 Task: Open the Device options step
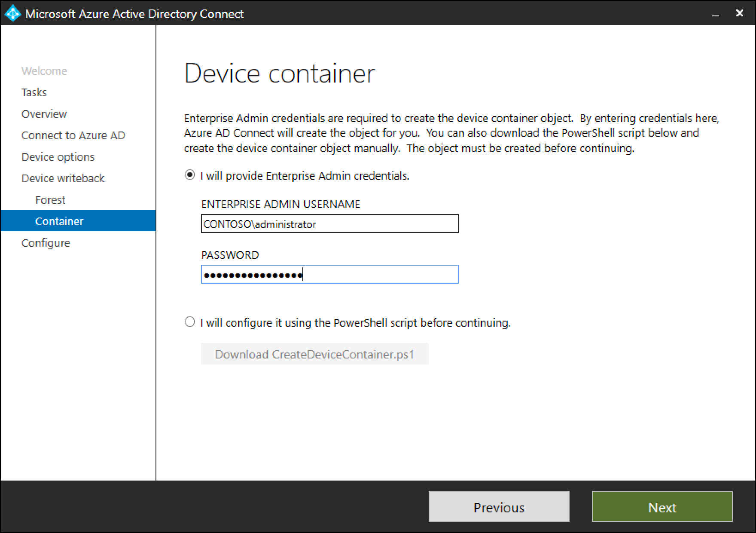tap(58, 156)
